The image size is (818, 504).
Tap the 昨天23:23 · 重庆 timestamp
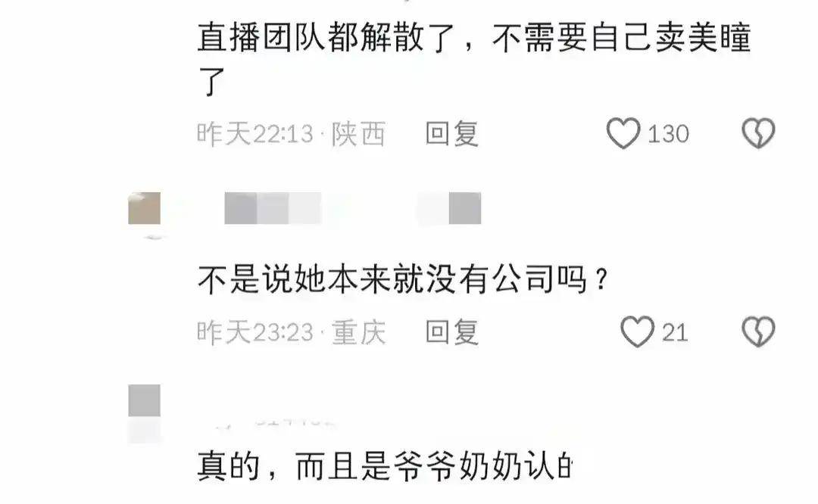291,332
